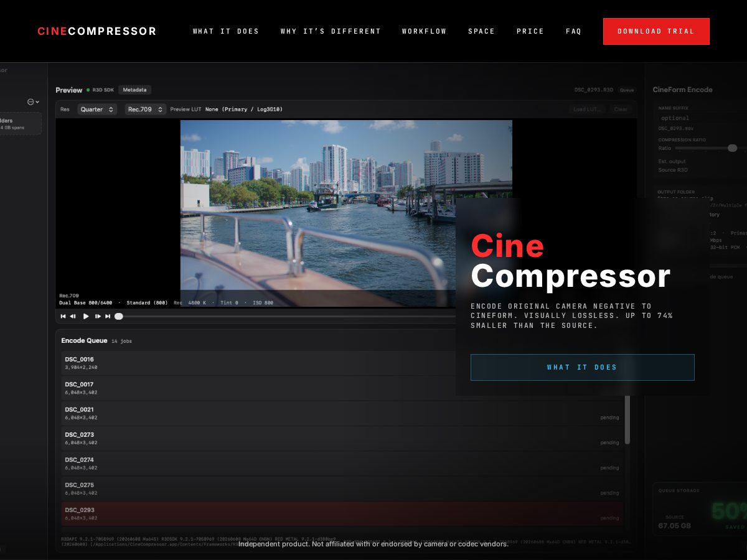Open the Price nav link

tap(530, 31)
